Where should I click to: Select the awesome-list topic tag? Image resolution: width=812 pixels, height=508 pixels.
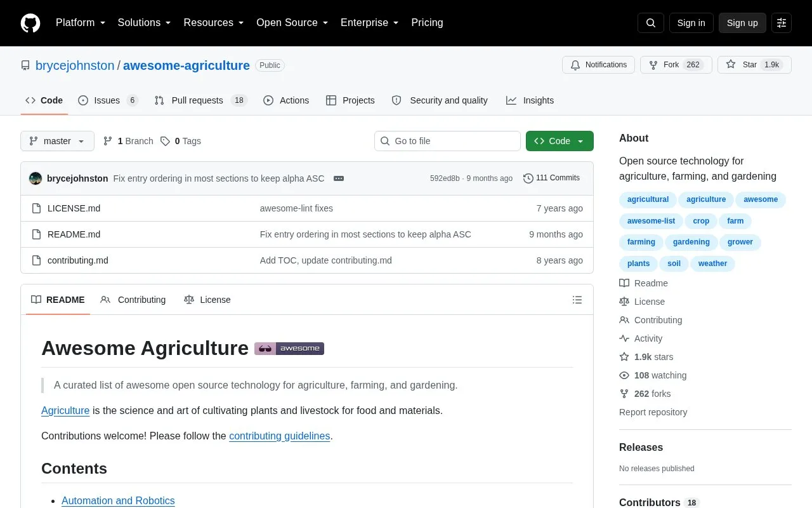(x=651, y=221)
